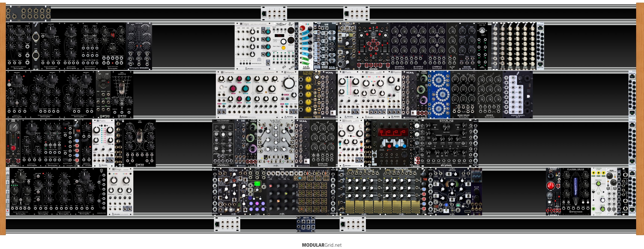Click the Black LFO module
This screenshot has width=644, height=249.
(17, 95)
